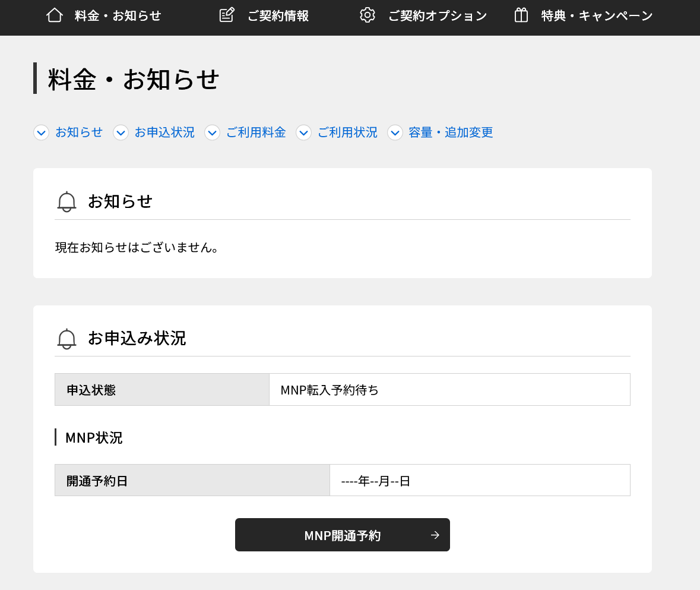Click the gear icon beside ご契約オプション
700x590 pixels.
pos(368,15)
